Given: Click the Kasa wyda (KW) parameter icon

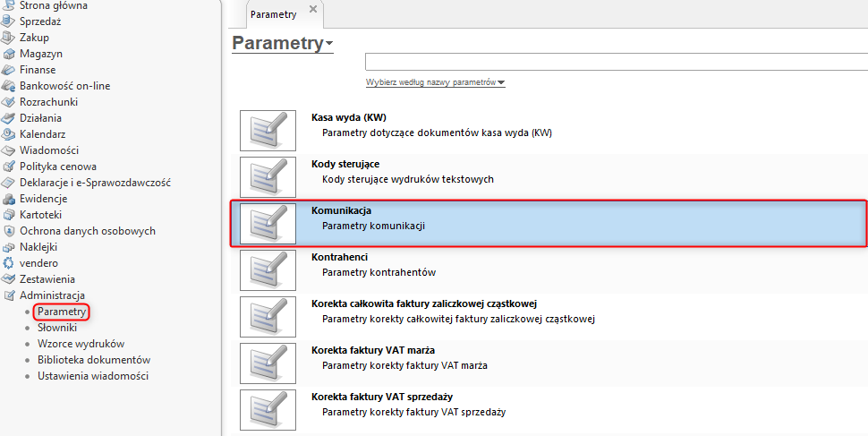Looking at the screenshot, I should (x=268, y=129).
